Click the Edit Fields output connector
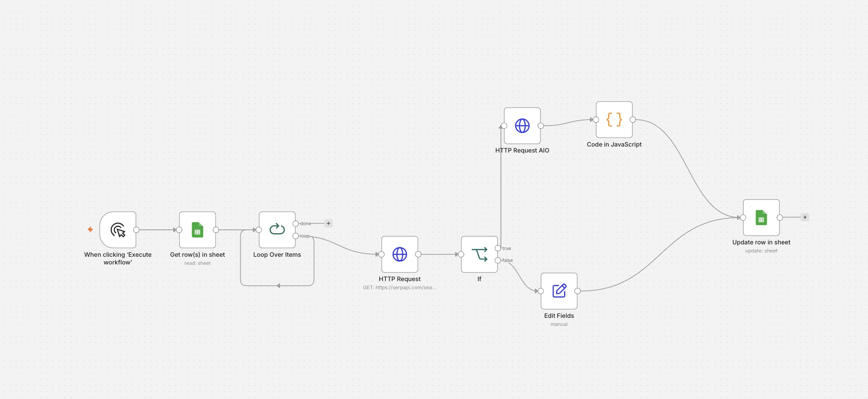The width and height of the screenshot is (868, 399). (578, 291)
